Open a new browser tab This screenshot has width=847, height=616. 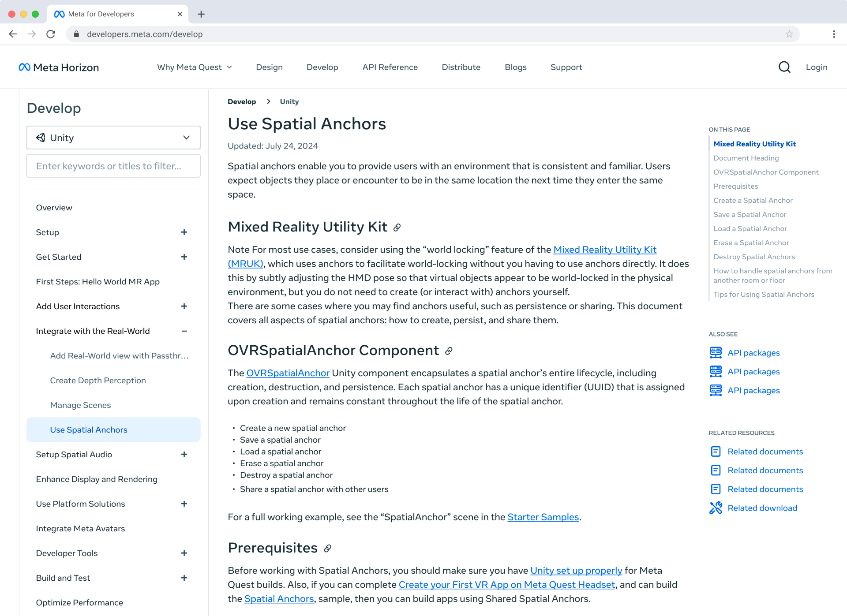coord(201,14)
